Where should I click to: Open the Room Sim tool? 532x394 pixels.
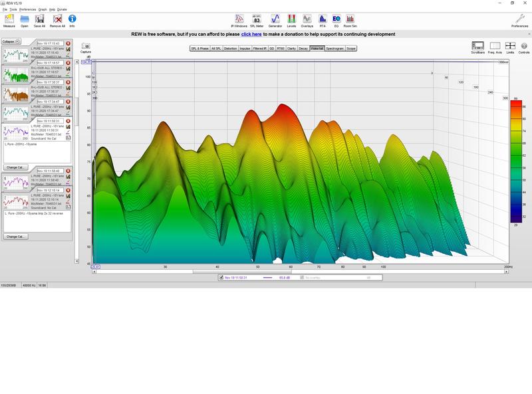point(350,19)
